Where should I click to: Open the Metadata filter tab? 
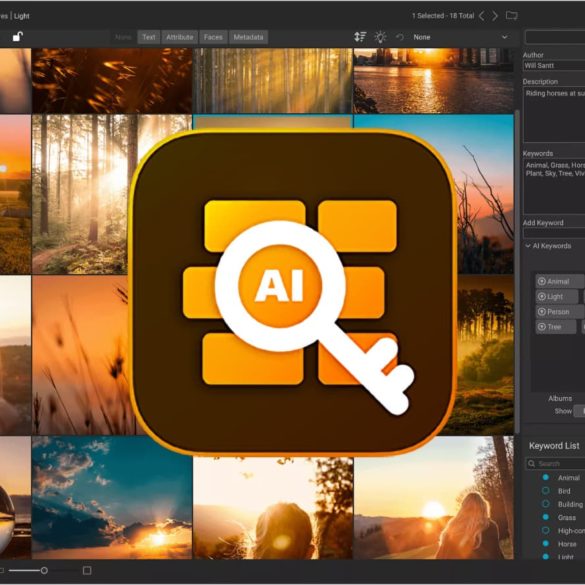[248, 37]
